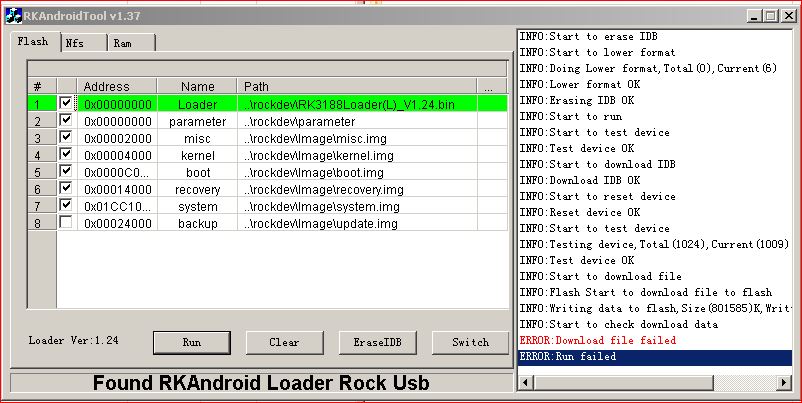802x403 pixels.
Task: Click the log scrollbar right arrow
Action: coord(784,382)
